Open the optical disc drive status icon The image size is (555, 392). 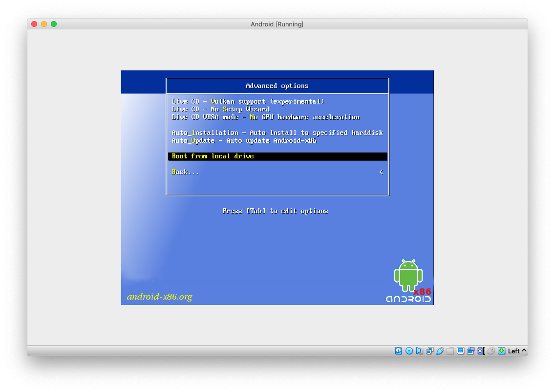click(409, 351)
